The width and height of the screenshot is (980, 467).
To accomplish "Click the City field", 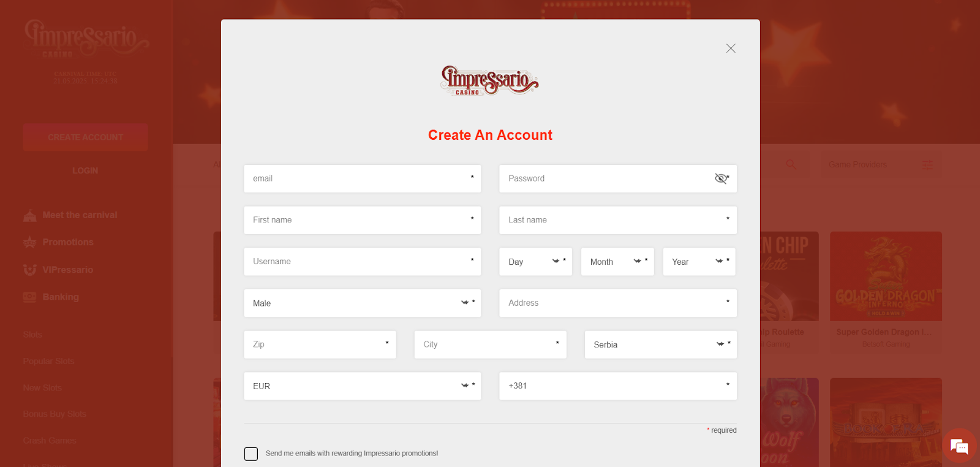I will coord(491,344).
